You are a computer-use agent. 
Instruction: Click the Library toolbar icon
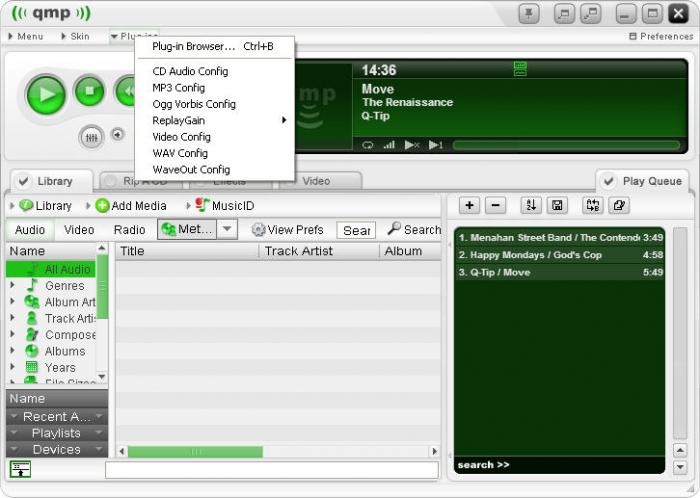point(26,205)
